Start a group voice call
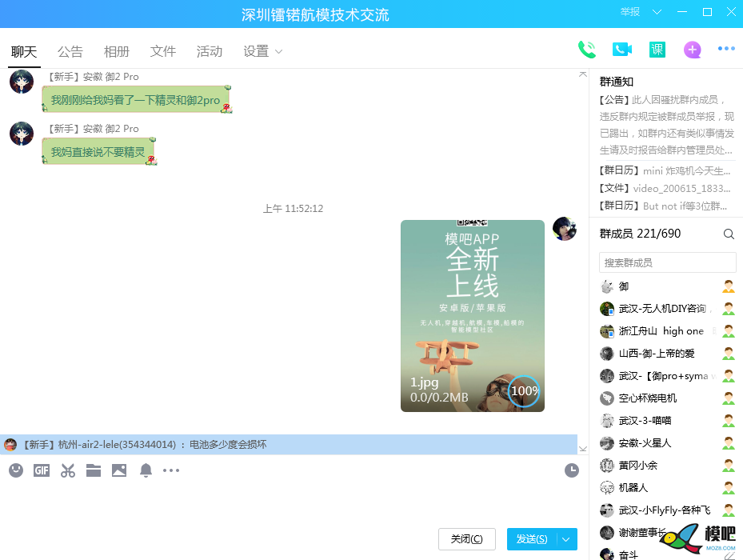Viewport: 743px width, 560px height. coord(587,50)
